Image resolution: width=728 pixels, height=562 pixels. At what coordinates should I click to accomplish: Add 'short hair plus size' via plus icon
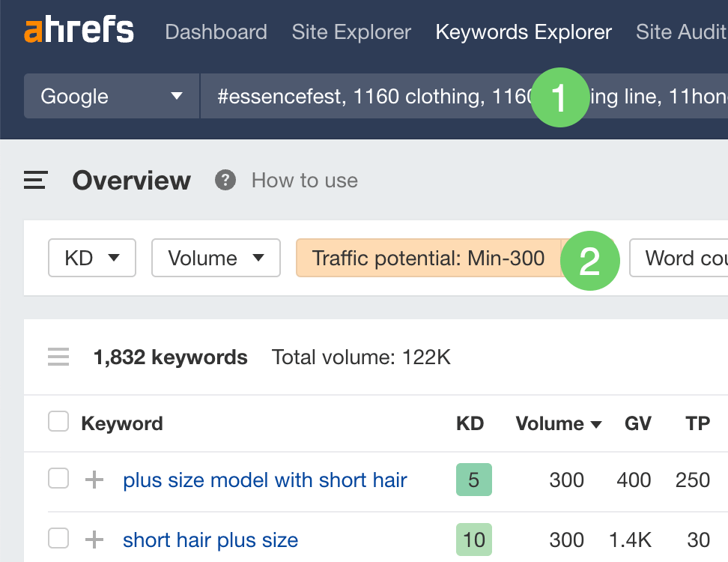93,540
